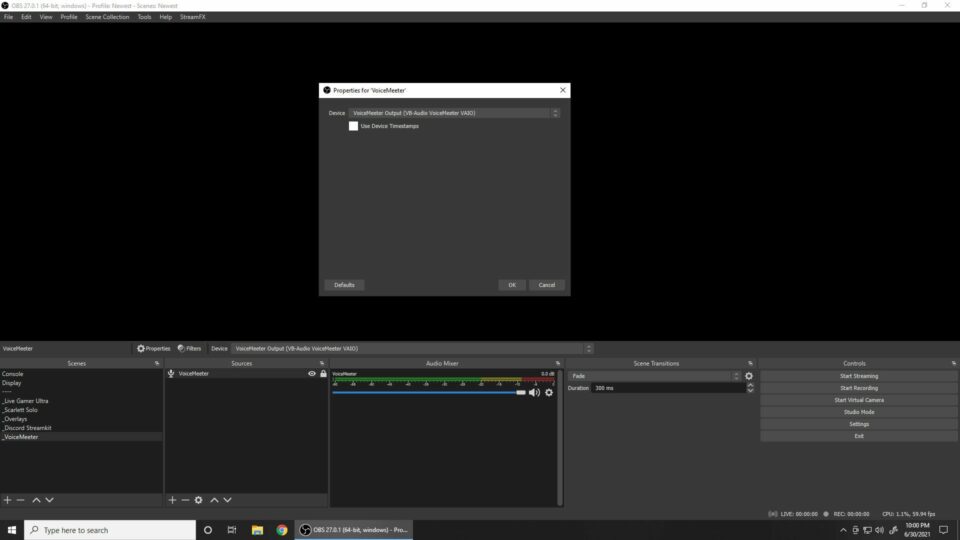Move selected scene down

(x=50, y=500)
